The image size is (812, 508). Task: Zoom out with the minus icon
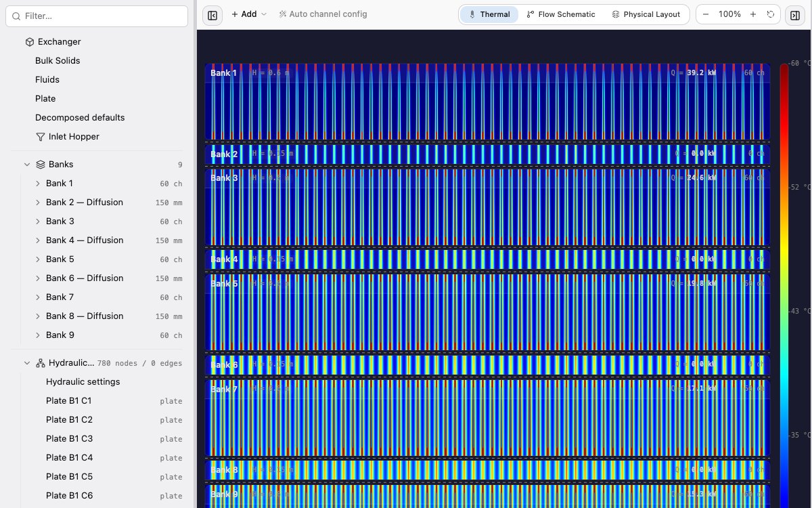click(706, 14)
